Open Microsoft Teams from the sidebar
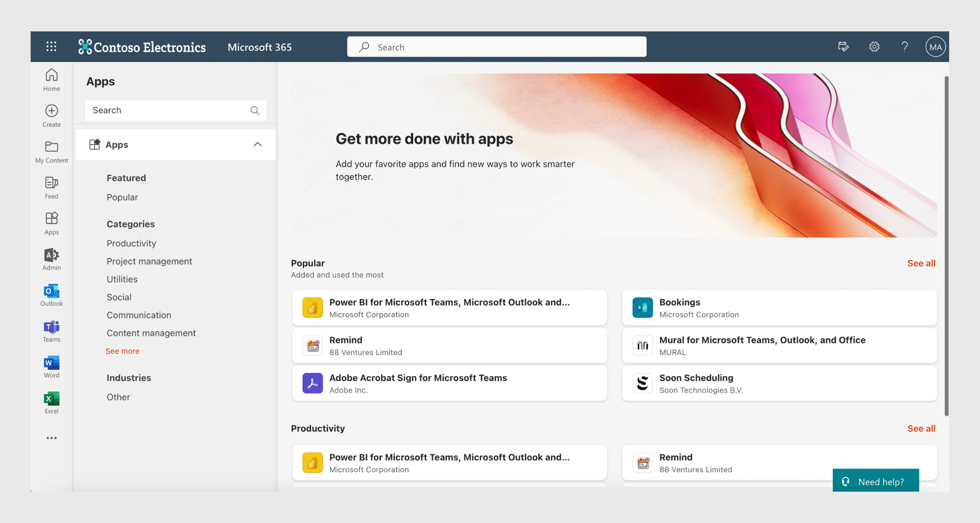Screen dimensions: 980x523 [x=51, y=330]
